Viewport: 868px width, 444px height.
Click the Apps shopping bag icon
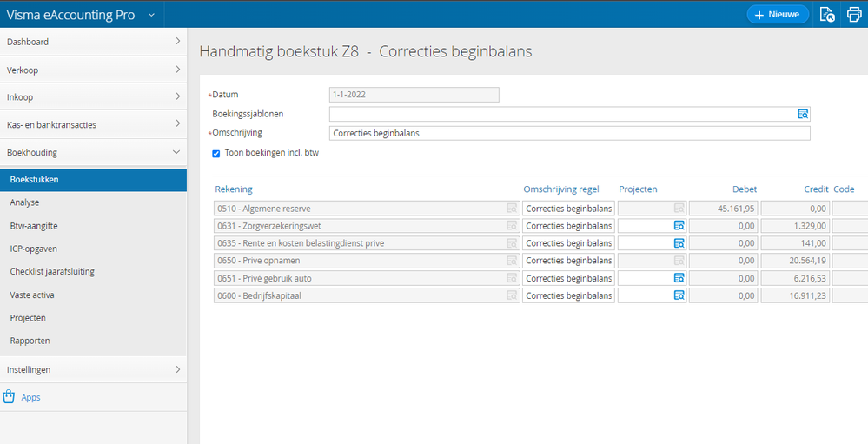pyautogui.click(x=10, y=397)
